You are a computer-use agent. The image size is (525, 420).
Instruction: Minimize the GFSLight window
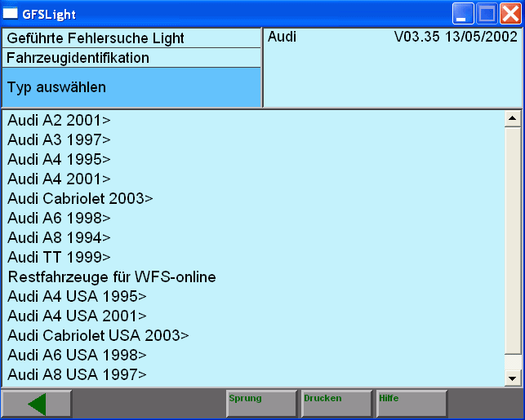(463, 13)
